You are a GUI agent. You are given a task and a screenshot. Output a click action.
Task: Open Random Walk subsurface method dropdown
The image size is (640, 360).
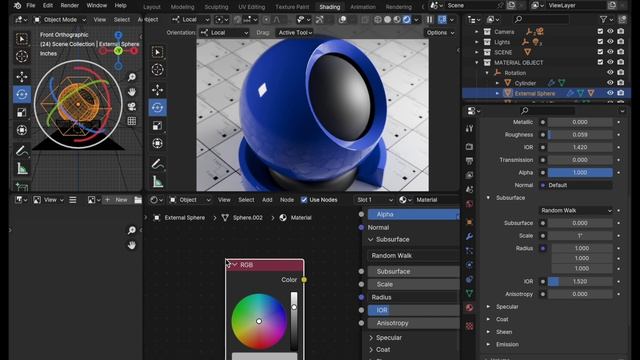576,211
